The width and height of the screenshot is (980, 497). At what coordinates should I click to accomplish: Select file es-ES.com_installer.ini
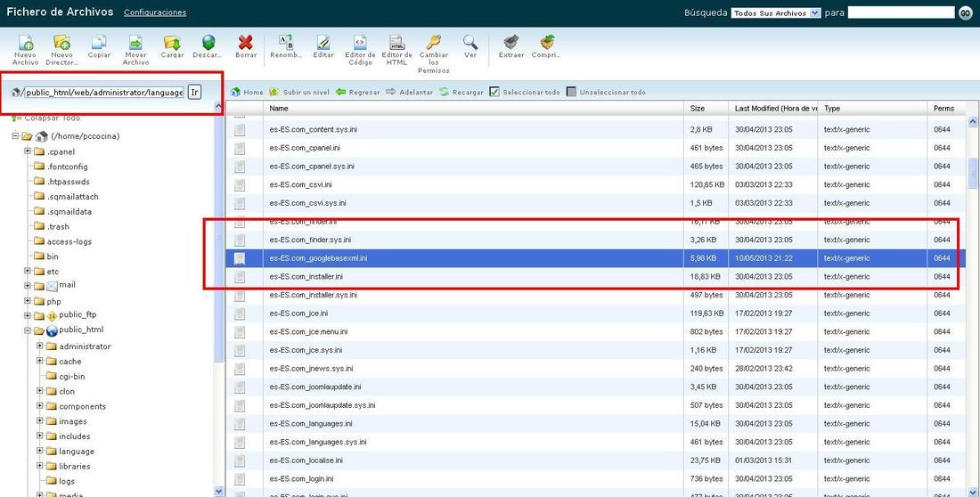(x=596, y=276)
